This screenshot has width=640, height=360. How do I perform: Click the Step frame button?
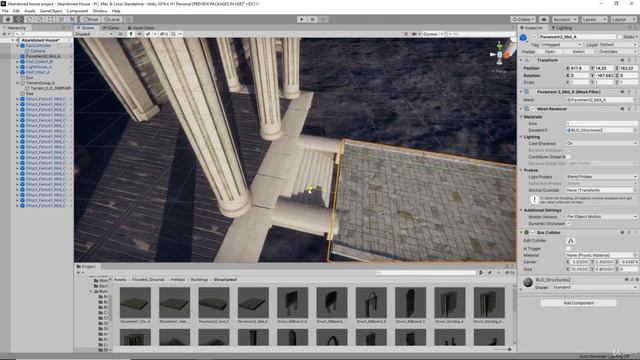tap(323, 19)
